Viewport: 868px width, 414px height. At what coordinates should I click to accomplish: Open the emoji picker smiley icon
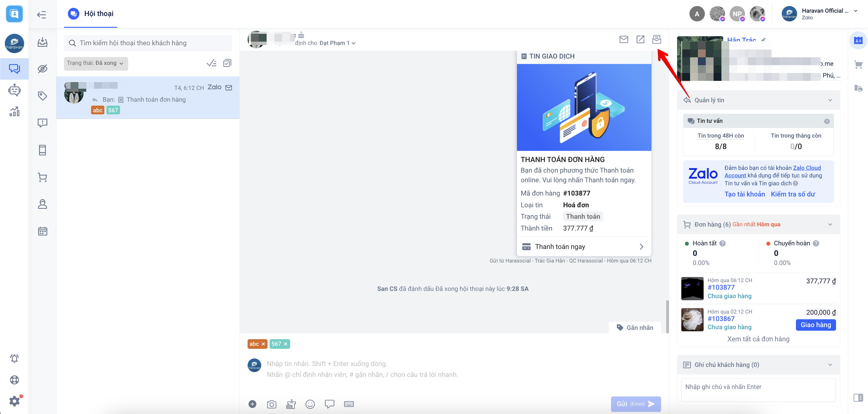tap(310, 404)
